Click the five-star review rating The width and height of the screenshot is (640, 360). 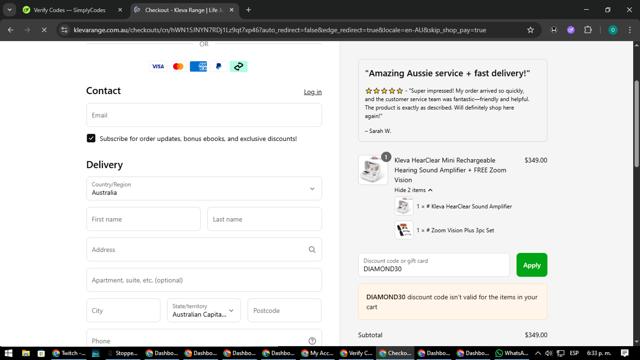pos(384,91)
